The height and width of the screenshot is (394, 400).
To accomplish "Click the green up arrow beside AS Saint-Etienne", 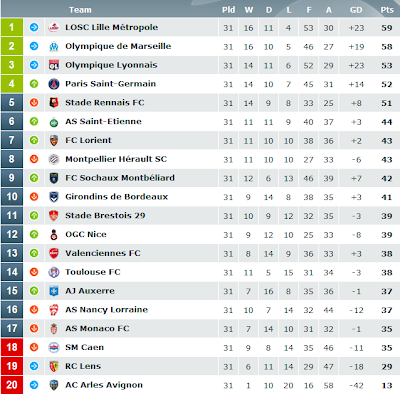I will tap(34, 122).
